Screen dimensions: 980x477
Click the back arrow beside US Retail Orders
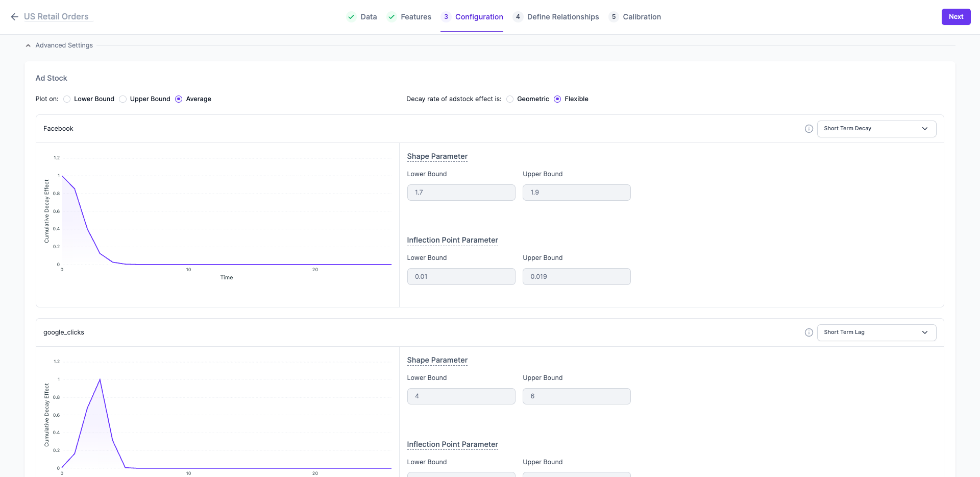(14, 17)
